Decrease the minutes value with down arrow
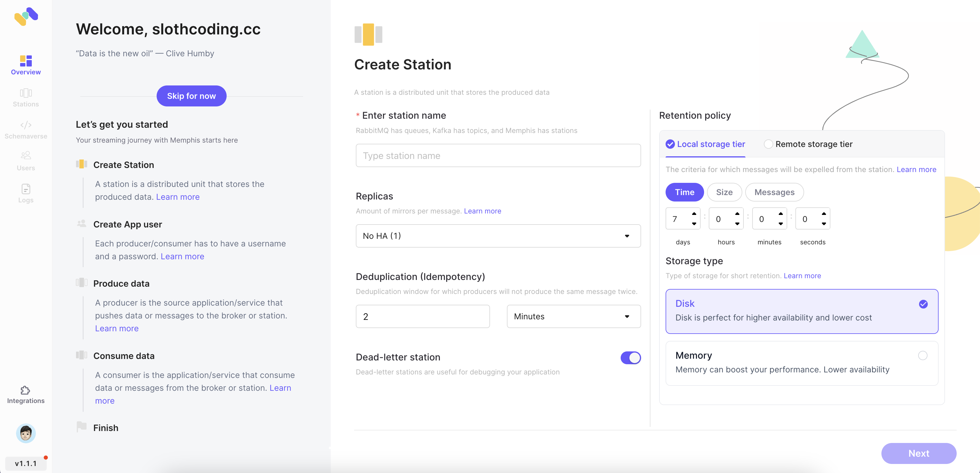The height and width of the screenshot is (473, 980). [x=781, y=224]
